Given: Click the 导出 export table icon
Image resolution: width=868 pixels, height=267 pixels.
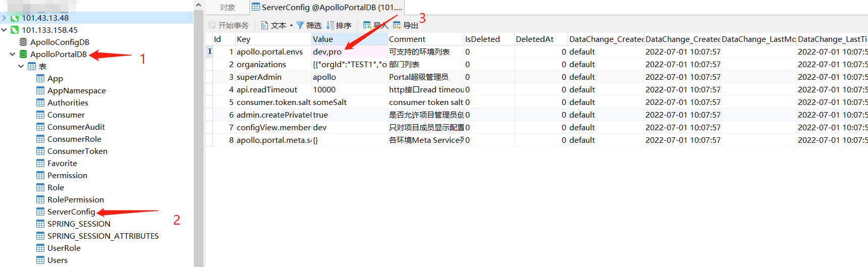Looking at the screenshot, I should [x=397, y=25].
